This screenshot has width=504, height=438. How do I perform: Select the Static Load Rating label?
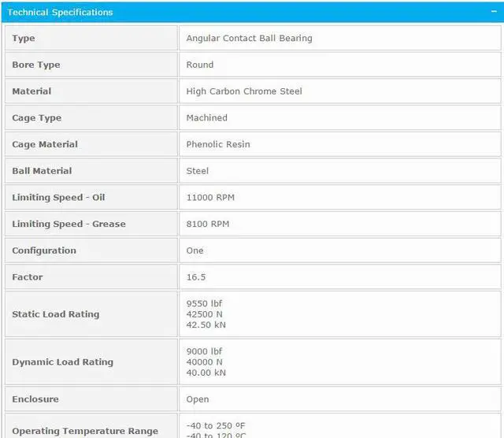click(x=56, y=314)
